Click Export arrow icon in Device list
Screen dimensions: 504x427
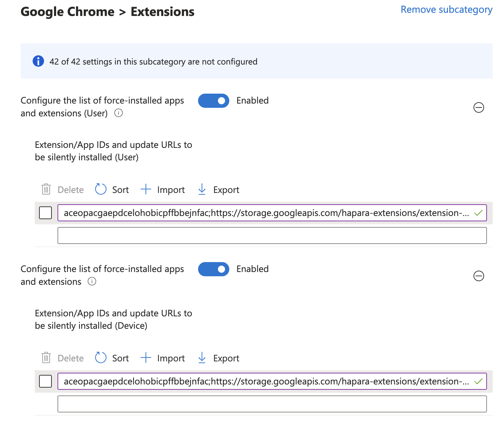coord(202,358)
